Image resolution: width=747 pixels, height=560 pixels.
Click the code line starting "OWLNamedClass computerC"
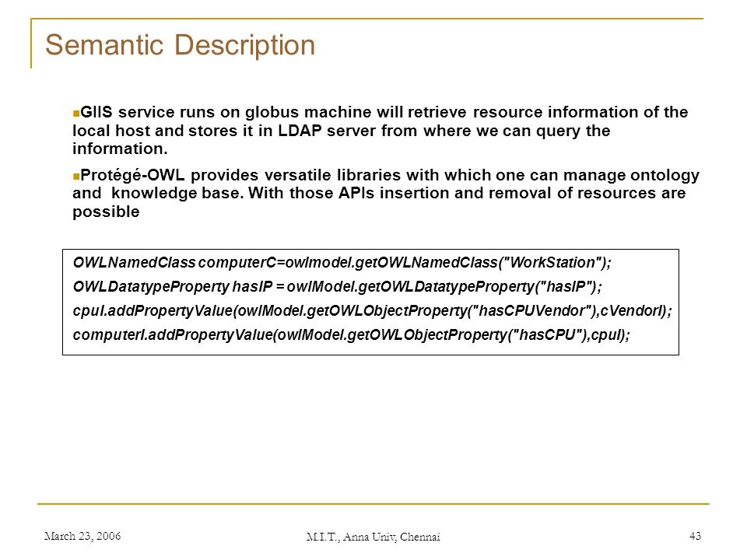tap(342, 262)
